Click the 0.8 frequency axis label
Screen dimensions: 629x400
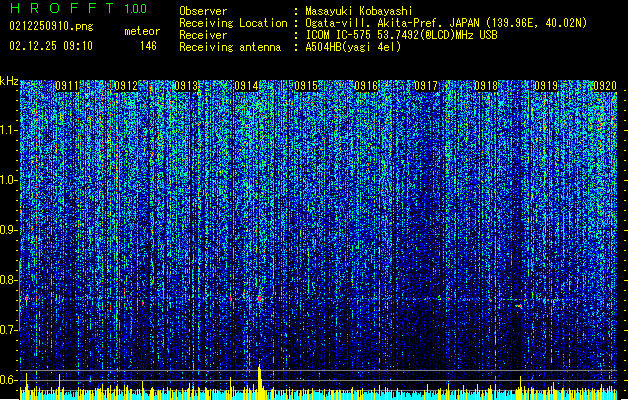9,280
